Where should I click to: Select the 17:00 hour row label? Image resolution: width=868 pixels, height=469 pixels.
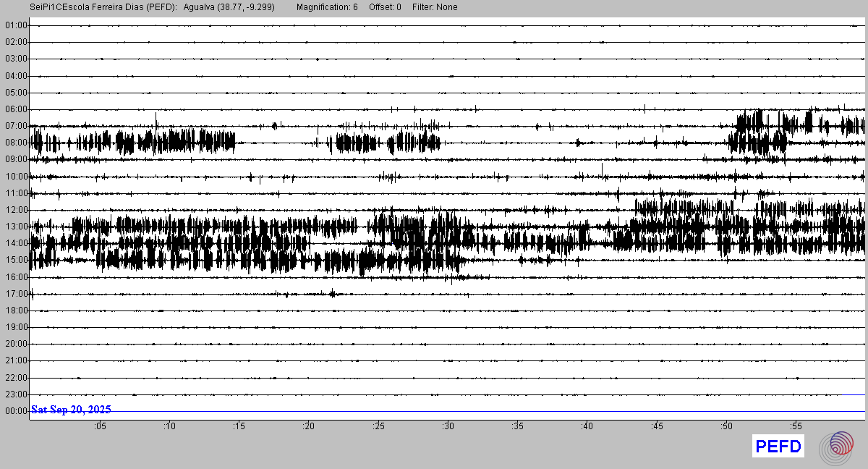click(x=16, y=294)
